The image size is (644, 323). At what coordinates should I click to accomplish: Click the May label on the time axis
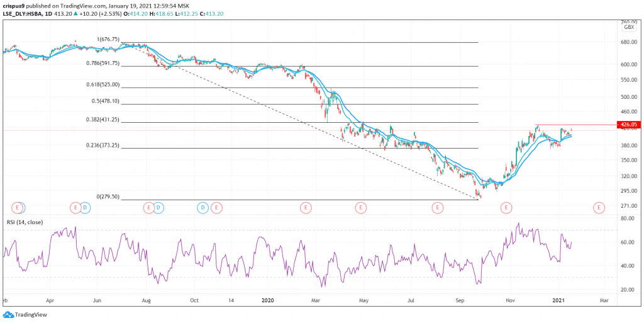[x=364, y=301]
